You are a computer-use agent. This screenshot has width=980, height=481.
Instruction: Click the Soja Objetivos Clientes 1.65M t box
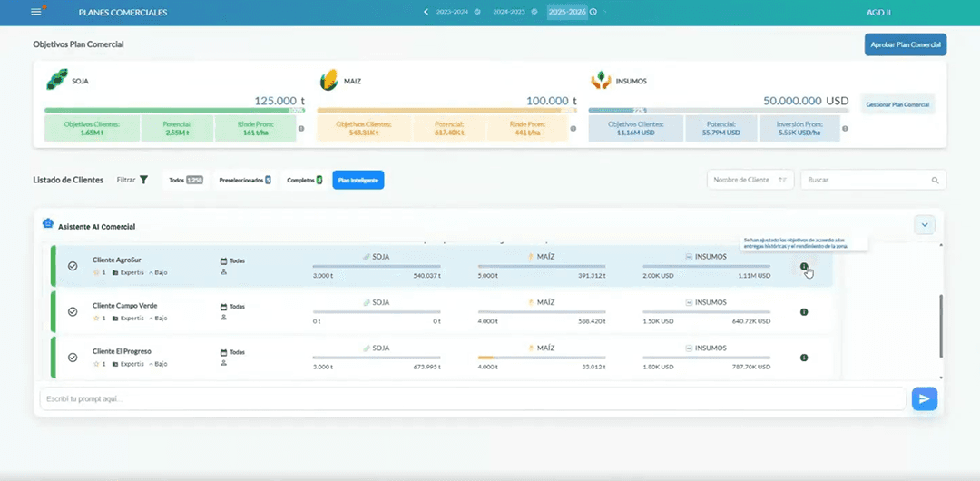click(x=92, y=128)
